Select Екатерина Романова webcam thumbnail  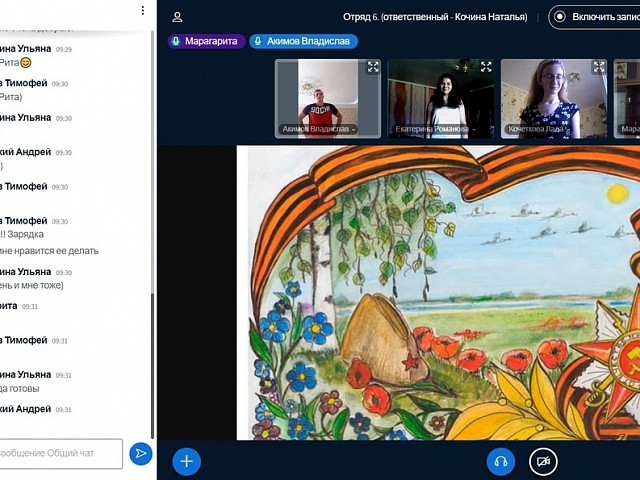click(441, 99)
